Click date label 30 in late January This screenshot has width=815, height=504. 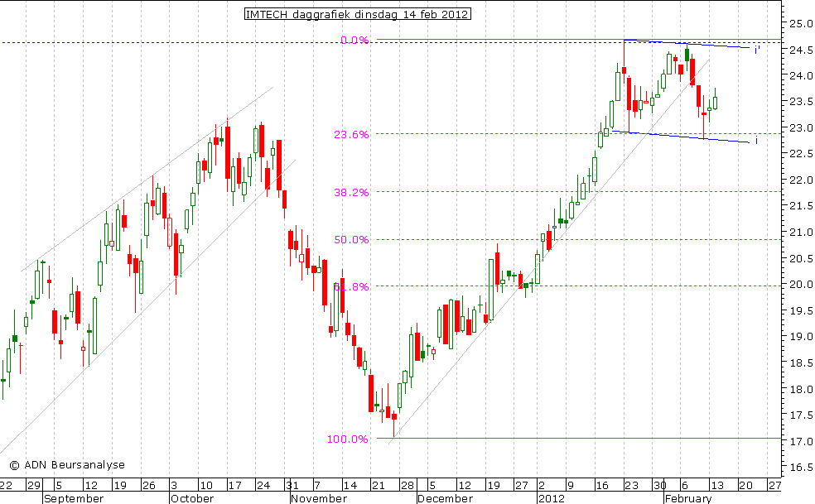[x=659, y=486]
